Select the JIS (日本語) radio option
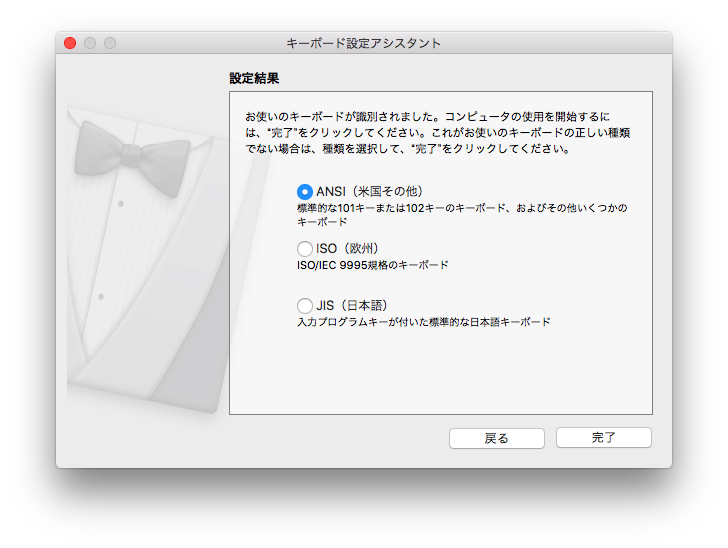The width and height of the screenshot is (728, 548). (x=305, y=306)
